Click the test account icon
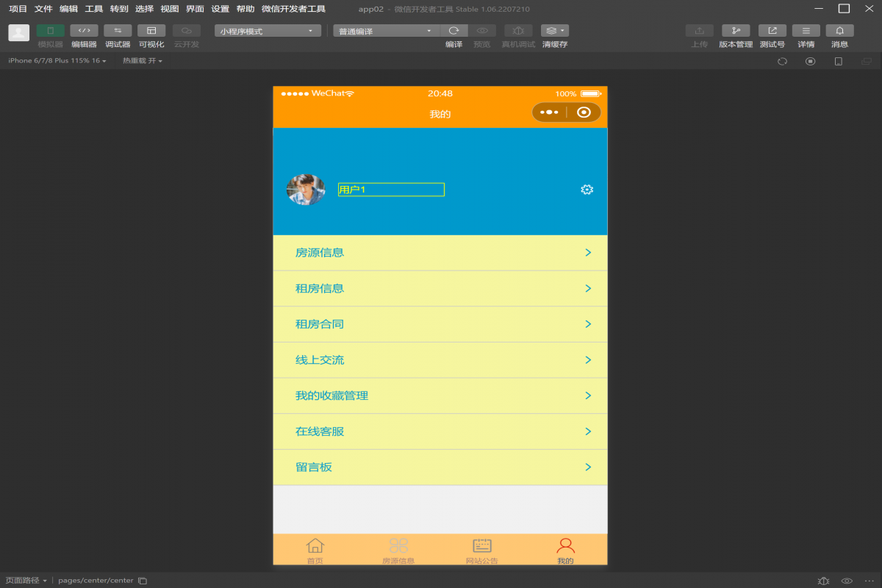The width and height of the screenshot is (882, 588). coord(772,31)
